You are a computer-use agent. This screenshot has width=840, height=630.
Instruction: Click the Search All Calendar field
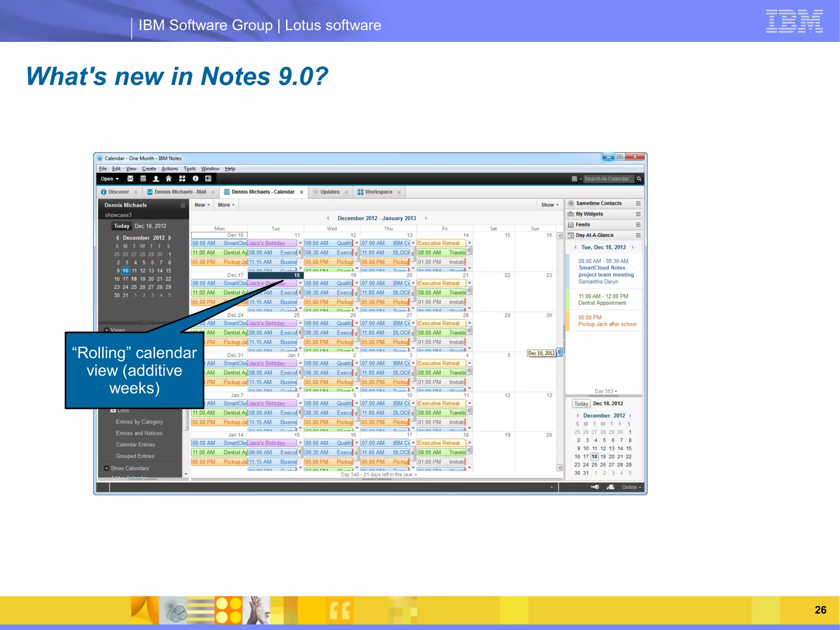click(x=609, y=179)
